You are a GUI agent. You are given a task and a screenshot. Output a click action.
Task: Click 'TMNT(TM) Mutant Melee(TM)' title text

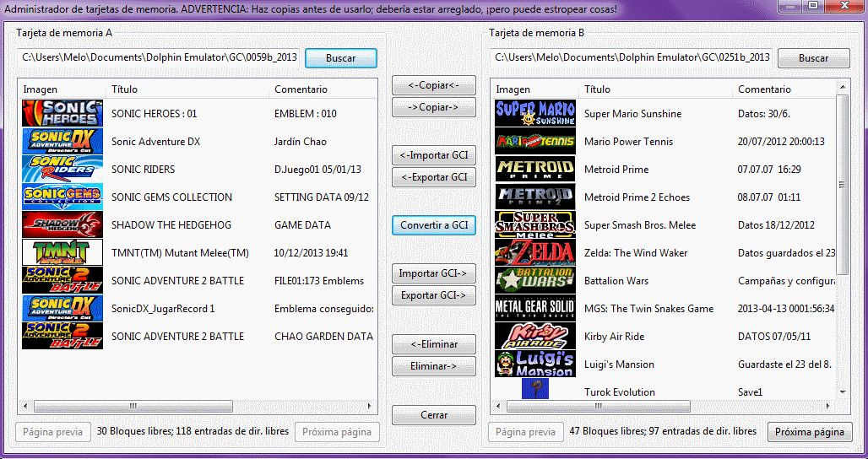180,253
